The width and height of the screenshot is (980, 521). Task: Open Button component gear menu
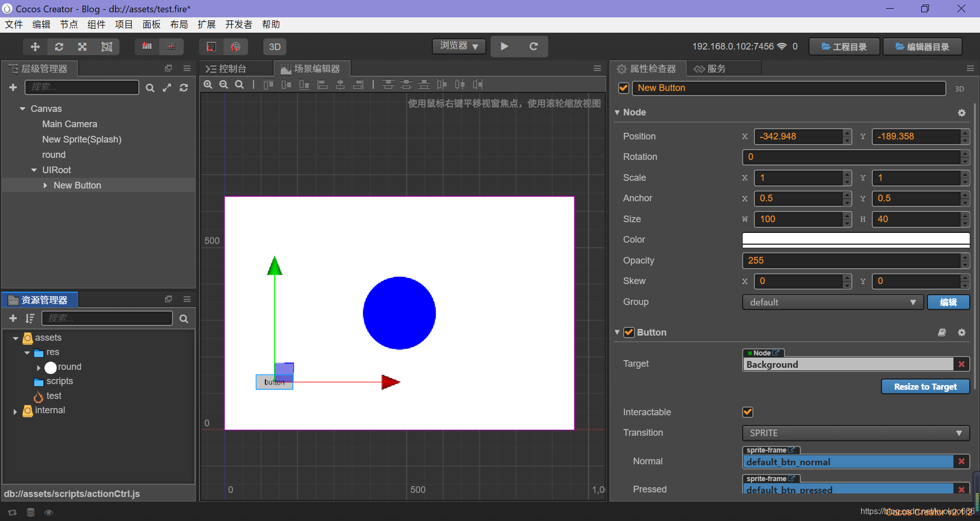click(x=962, y=333)
